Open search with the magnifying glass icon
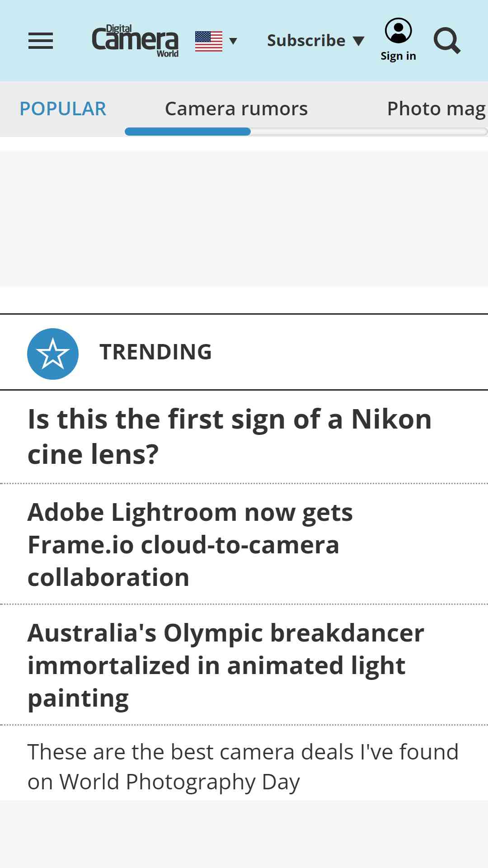 coord(447,41)
